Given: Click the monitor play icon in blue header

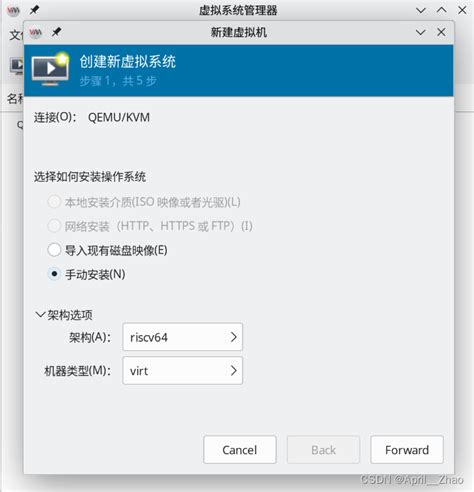Looking at the screenshot, I should coord(50,69).
